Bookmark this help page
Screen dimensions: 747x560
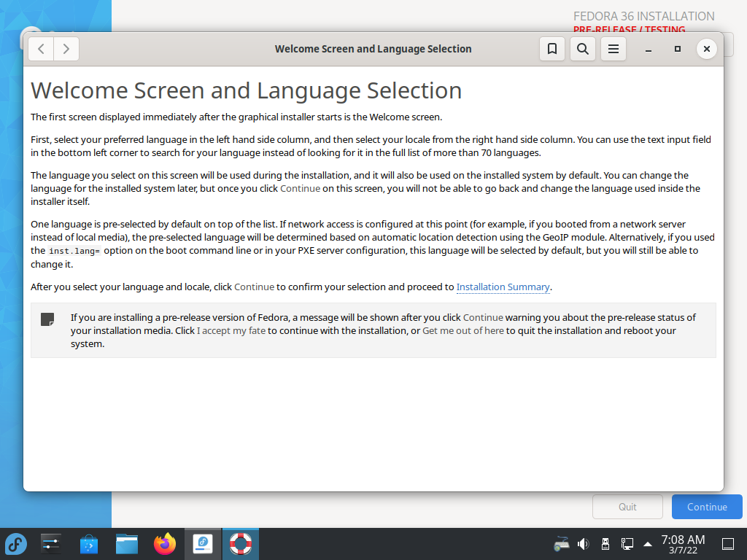tap(552, 49)
